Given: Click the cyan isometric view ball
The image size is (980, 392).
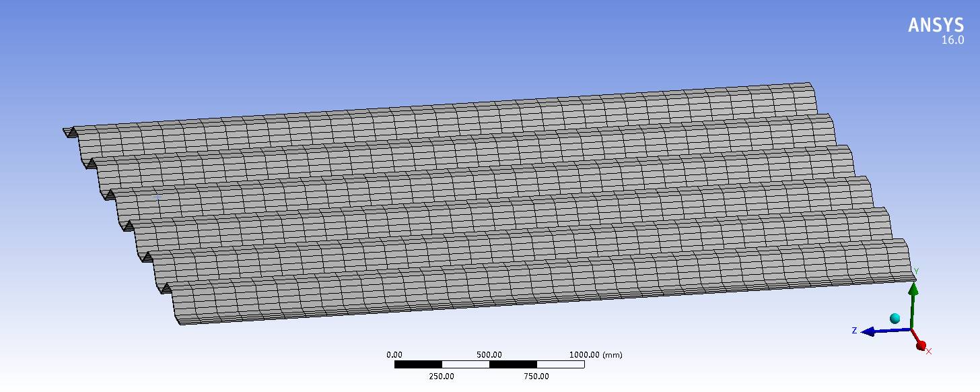Looking at the screenshot, I should [895, 318].
